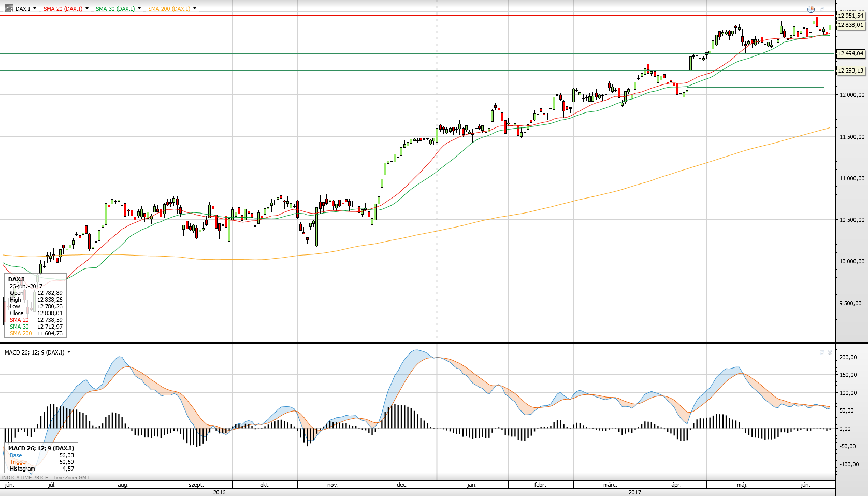This screenshot has height=496, width=868.
Task: Click the clock icon at chart top right
Action: pyautogui.click(x=811, y=9)
